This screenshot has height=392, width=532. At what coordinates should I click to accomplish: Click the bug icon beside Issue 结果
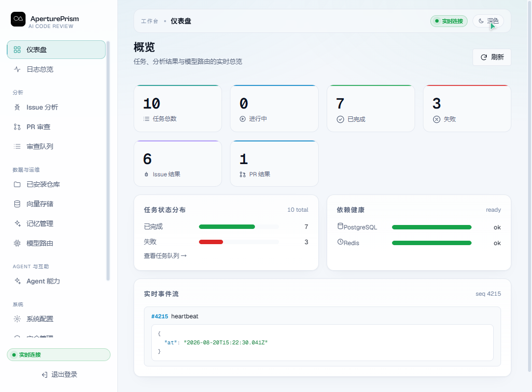pyautogui.click(x=146, y=174)
